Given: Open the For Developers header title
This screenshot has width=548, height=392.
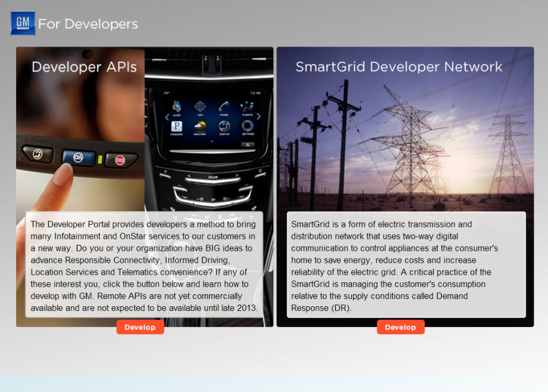Looking at the screenshot, I should pos(88,24).
